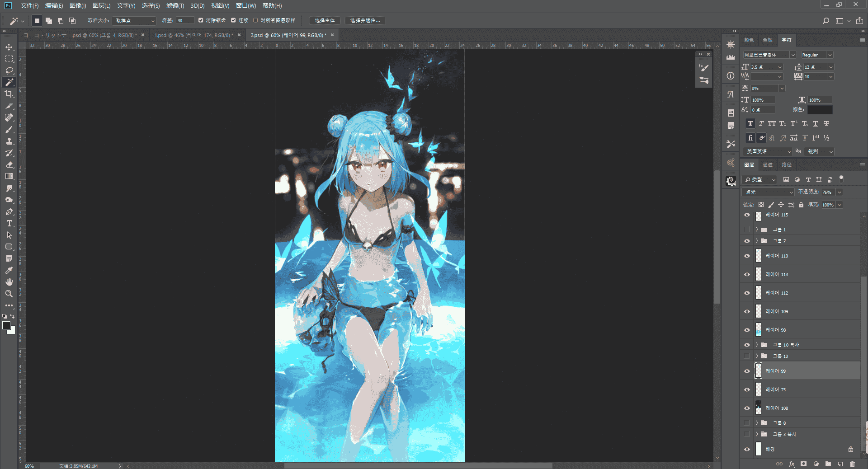This screenshot has width=868, height=469.
Task: Click the 选择主体 button
Action: (x=325, y=20)
